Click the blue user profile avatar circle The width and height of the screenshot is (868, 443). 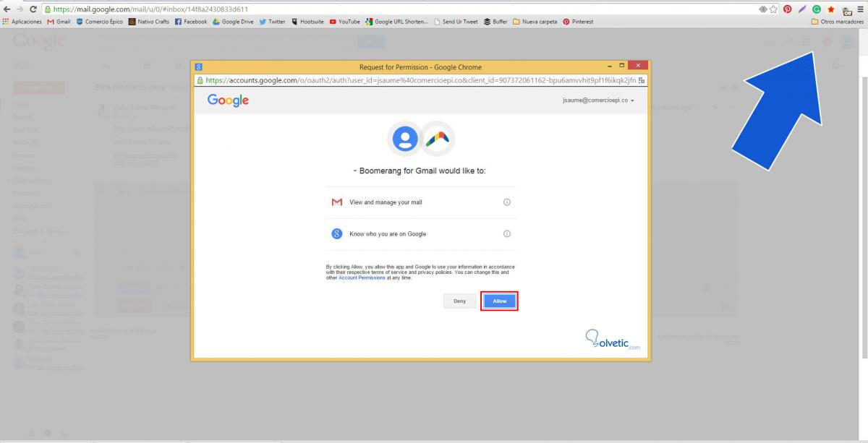(x=404, y=140)
